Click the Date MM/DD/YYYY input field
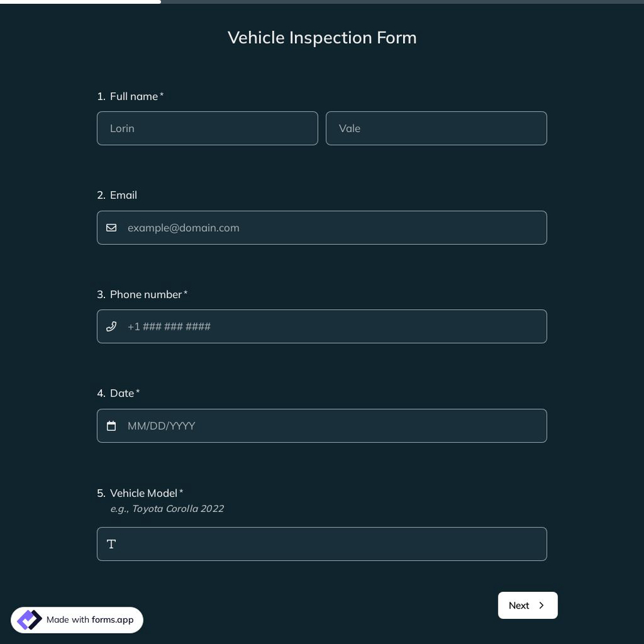The height and width of the screenshot is (644, 644). 322,425
